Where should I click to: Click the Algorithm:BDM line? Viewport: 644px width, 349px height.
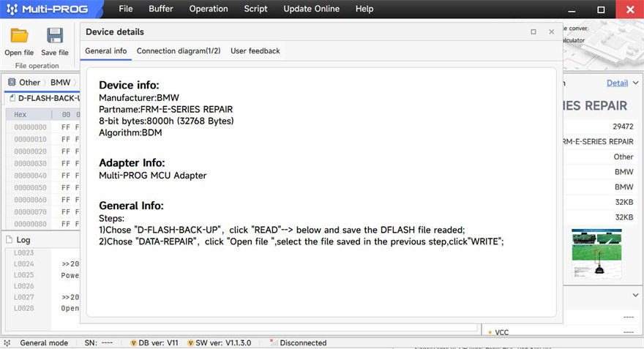coord(130,132)
